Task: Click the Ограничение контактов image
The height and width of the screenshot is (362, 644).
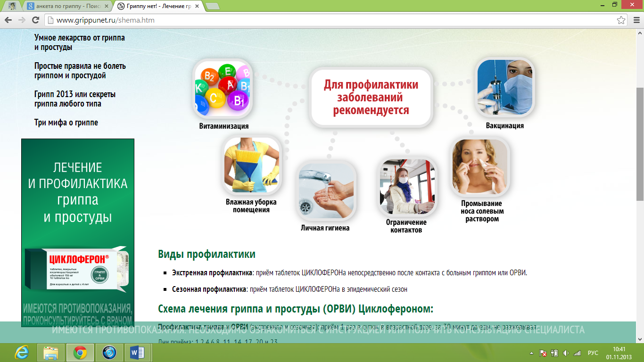Action: coord(408,187)
